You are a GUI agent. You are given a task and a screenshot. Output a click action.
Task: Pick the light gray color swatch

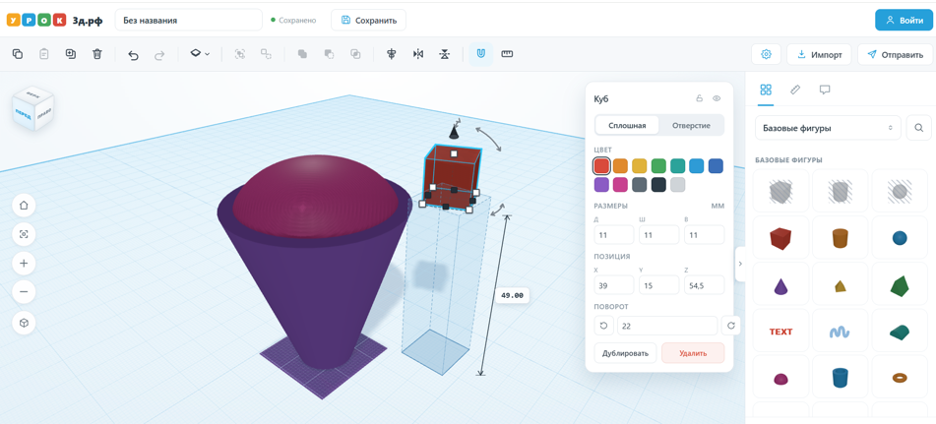pyautogui.click(x=678, y=185)
